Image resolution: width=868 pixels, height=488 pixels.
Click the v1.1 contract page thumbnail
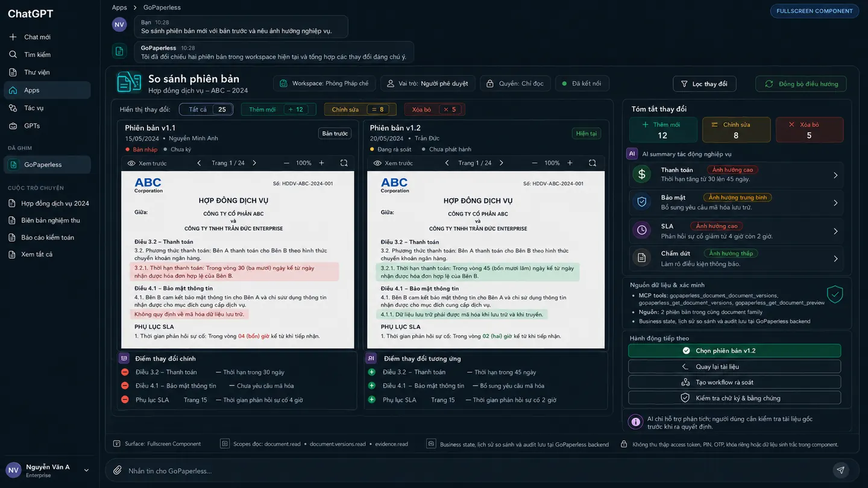(237, 260)
